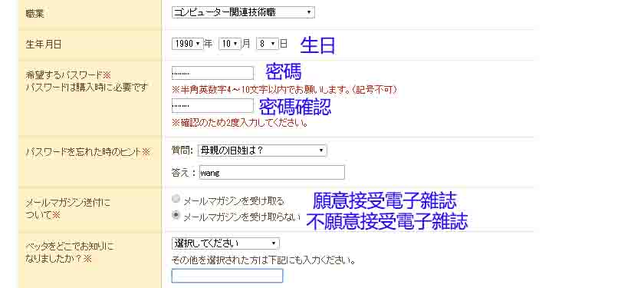Open the birth year dropdown showing 1990
The height and width of the screenshot is (288, 644).
click(x=187, y=44)
